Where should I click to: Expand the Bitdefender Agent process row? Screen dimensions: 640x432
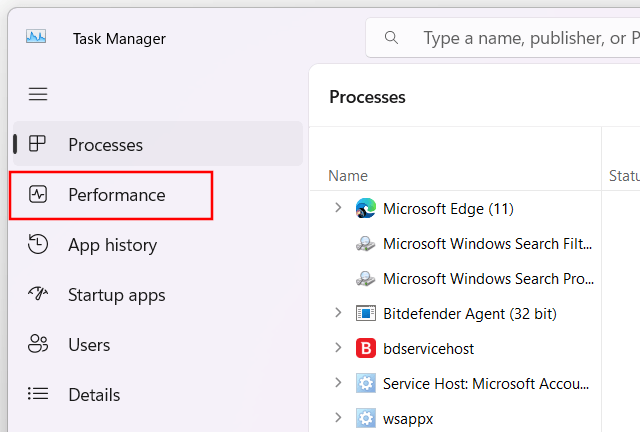338,313
